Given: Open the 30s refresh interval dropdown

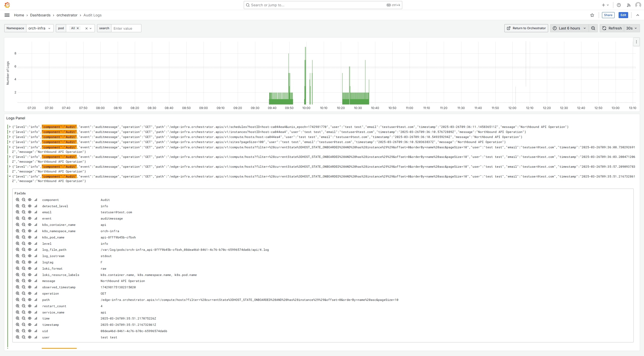Looking at the screenshot, I should [631, 28].
